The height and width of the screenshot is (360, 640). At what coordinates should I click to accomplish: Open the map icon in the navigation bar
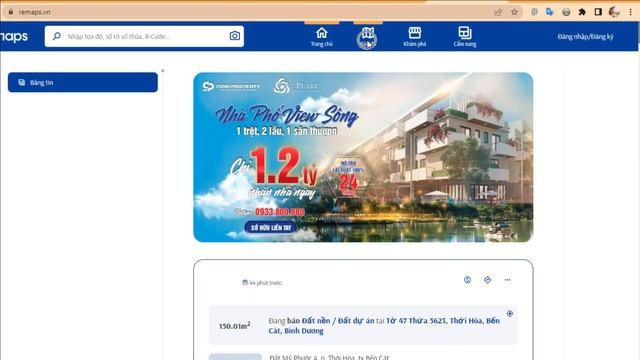367,38
